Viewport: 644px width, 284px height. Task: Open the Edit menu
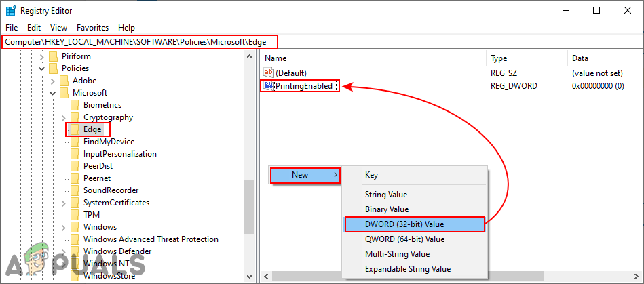34,28
